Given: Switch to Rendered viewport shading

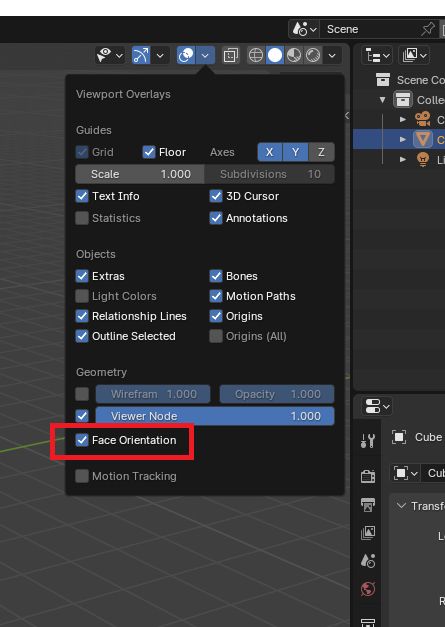Looking at the screenshot, I should tap(313, 55).
